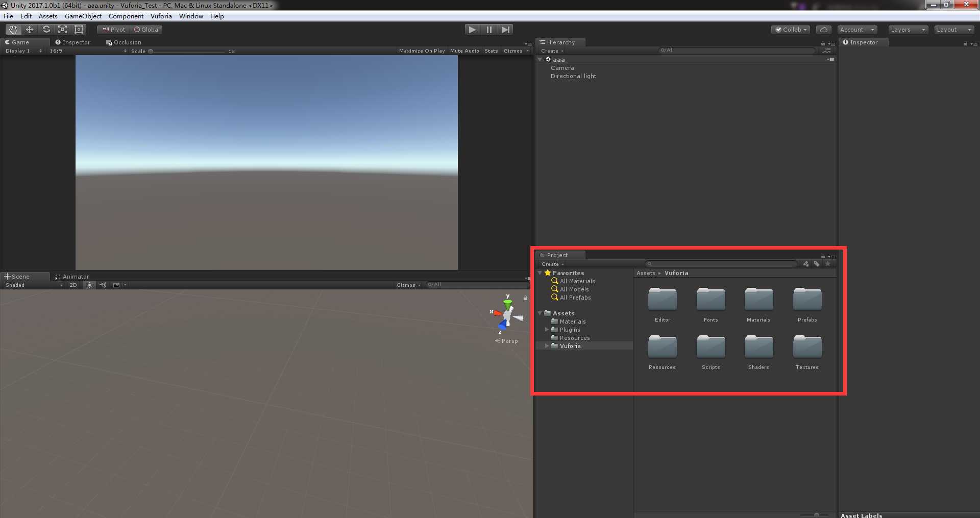Click Search by Type icon in Project

pos(806,264)
